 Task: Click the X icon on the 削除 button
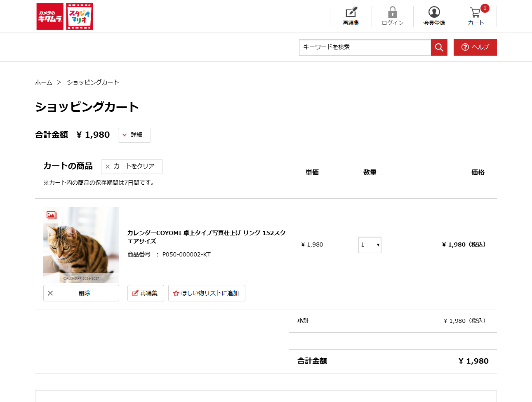(50, 293)
